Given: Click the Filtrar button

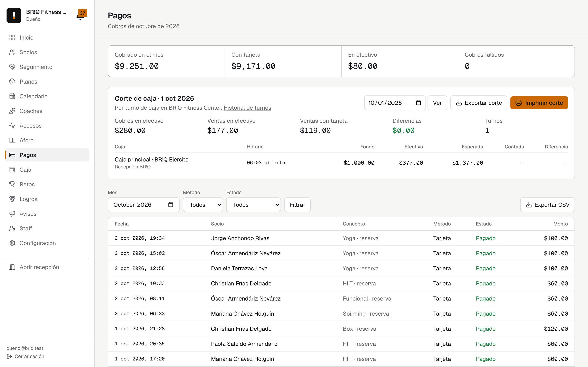Looking at the screenshot, I should point(297,205).
